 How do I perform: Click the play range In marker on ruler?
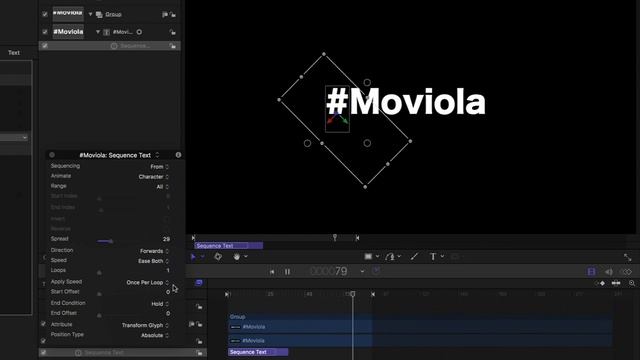pyautogui.click(x=227, y=294)
